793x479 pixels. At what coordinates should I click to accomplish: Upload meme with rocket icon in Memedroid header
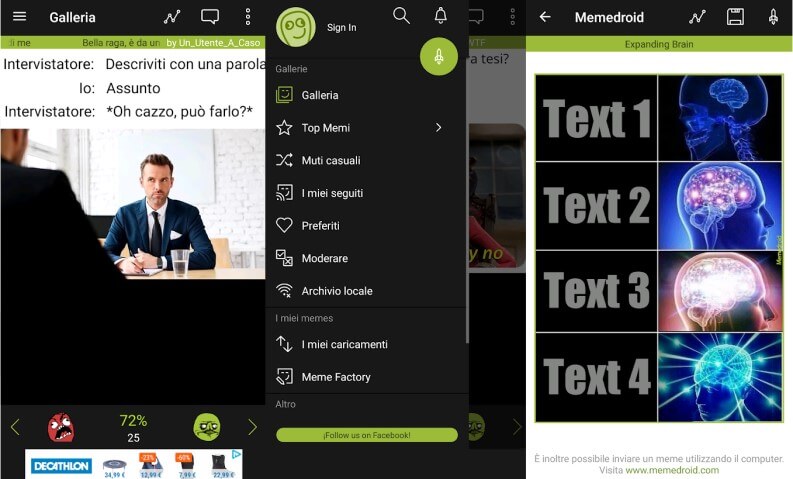click(773, 17)
